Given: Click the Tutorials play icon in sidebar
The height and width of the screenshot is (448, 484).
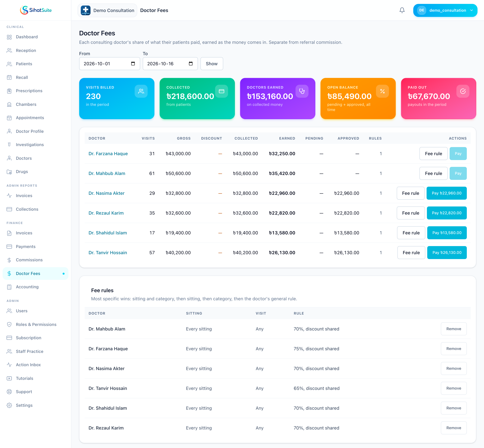Looking at the screenshot, I should click(9, 378).
